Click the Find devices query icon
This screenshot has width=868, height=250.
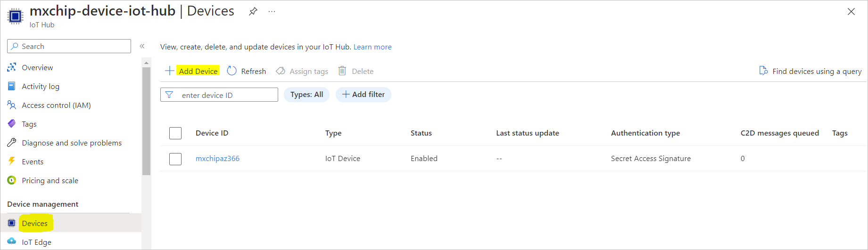point(763,71)
